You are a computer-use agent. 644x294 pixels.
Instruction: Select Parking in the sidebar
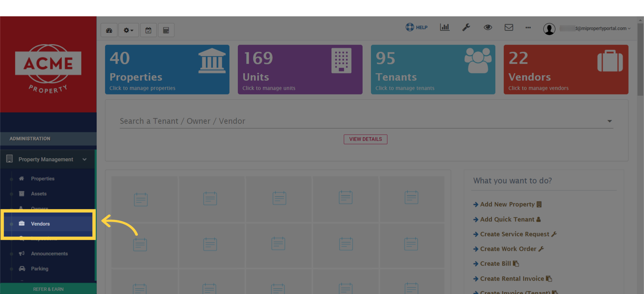tap(40, 269)
